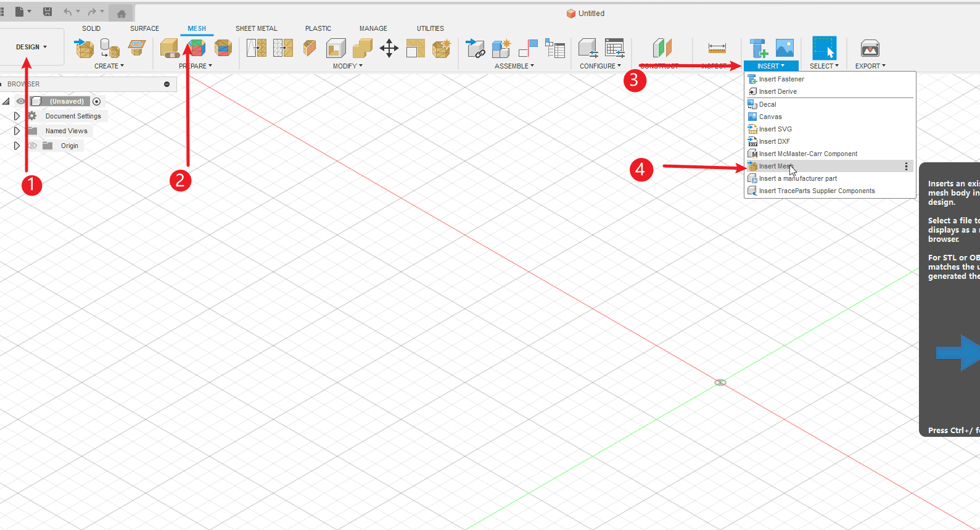This screenshot has height=530, width=980.
Task: Click the Repair mesh bandage icon
Action: (x=169, y=48)
